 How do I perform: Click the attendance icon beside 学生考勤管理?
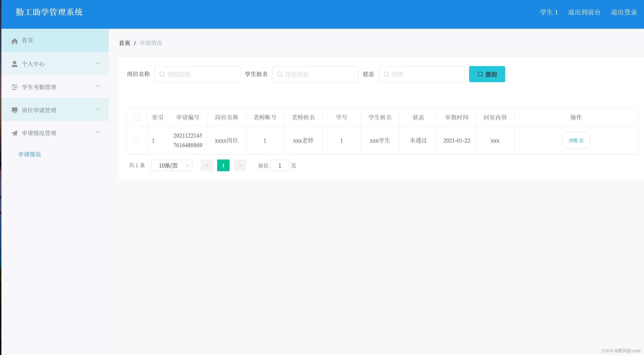click(14, 87)
